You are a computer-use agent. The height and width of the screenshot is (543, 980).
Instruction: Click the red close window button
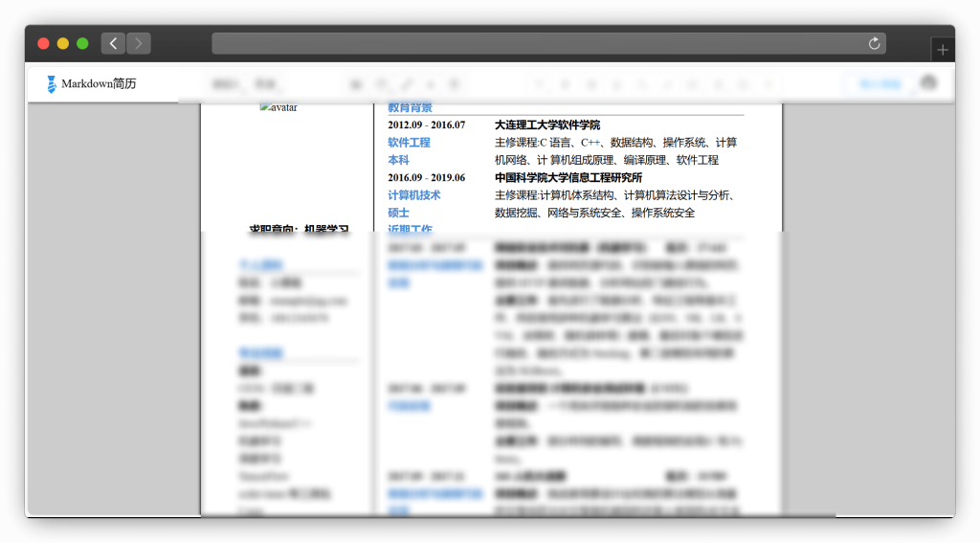tap(43, 43)
